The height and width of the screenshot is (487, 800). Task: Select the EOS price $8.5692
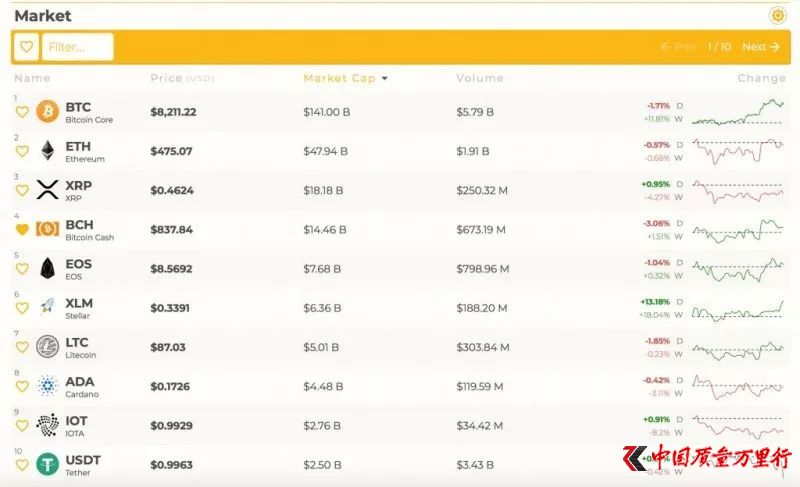171,269
